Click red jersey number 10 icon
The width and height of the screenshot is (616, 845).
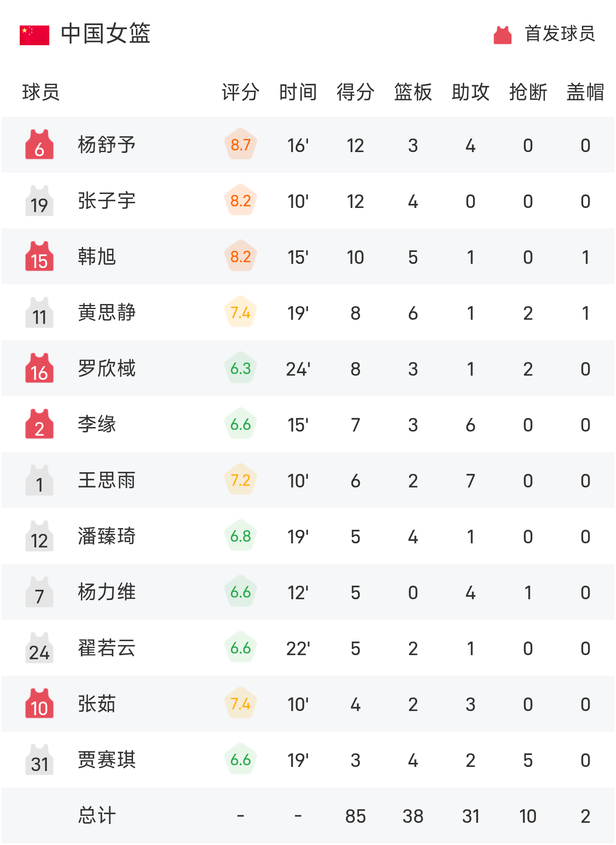[x=39, y=704]
